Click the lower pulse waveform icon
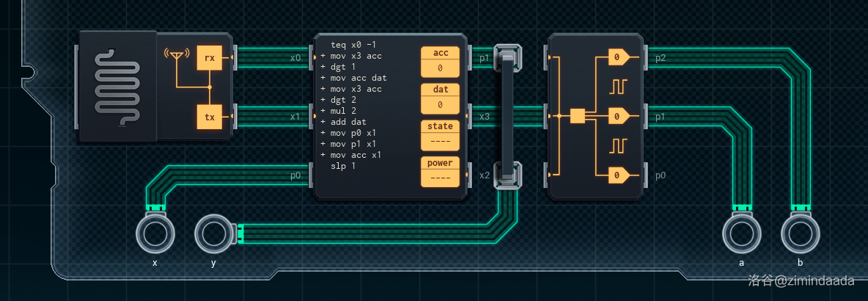Viewport: 868px width, 301px height. tap(616, 146)
